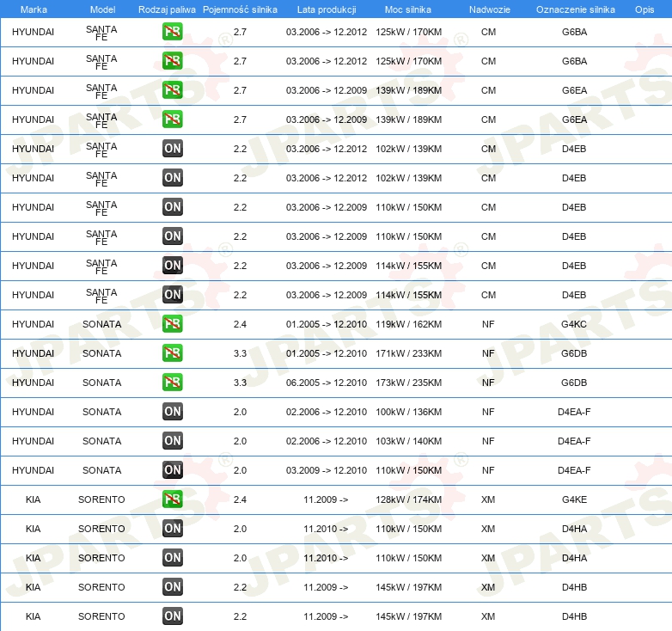The image size is (672, 631).
Task: Select body code XM in the G4KE row
Action: pyautogui.click(x=488, y=499)
